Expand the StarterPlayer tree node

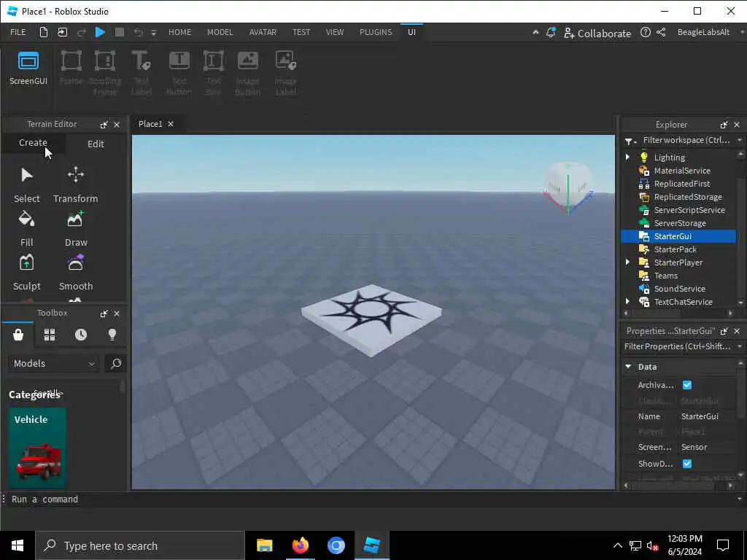tap(628, 262)
